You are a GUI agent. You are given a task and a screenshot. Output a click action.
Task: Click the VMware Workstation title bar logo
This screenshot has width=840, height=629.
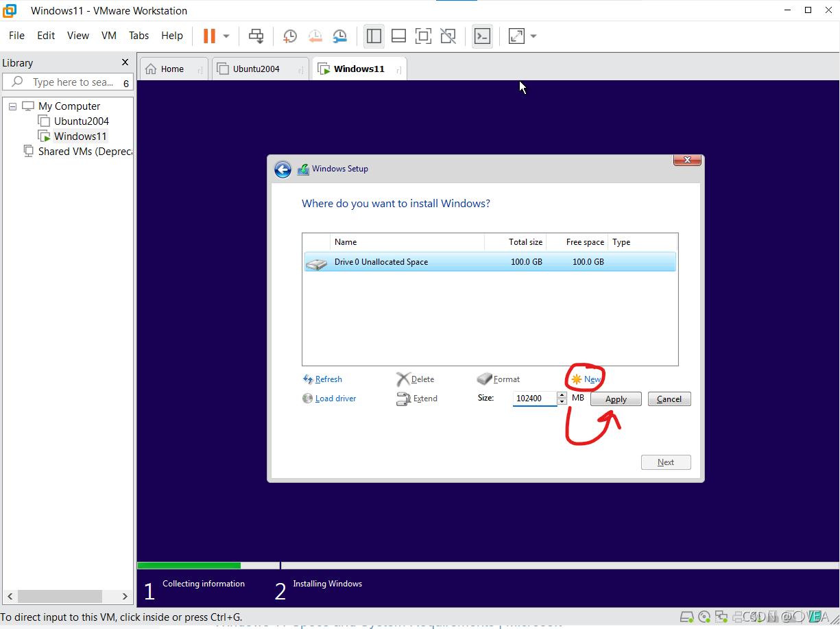10,11
